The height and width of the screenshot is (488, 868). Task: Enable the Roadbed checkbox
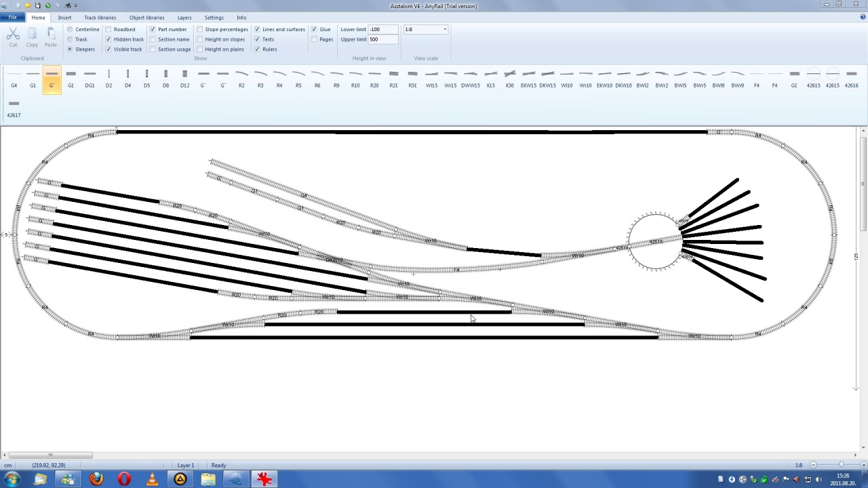[108, 30]
